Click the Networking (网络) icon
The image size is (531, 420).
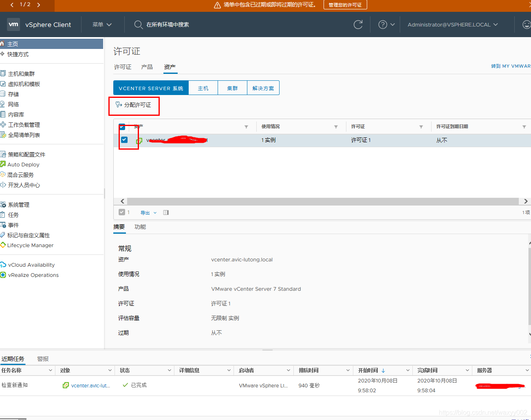pyautogui.click(x=3, y=104)
